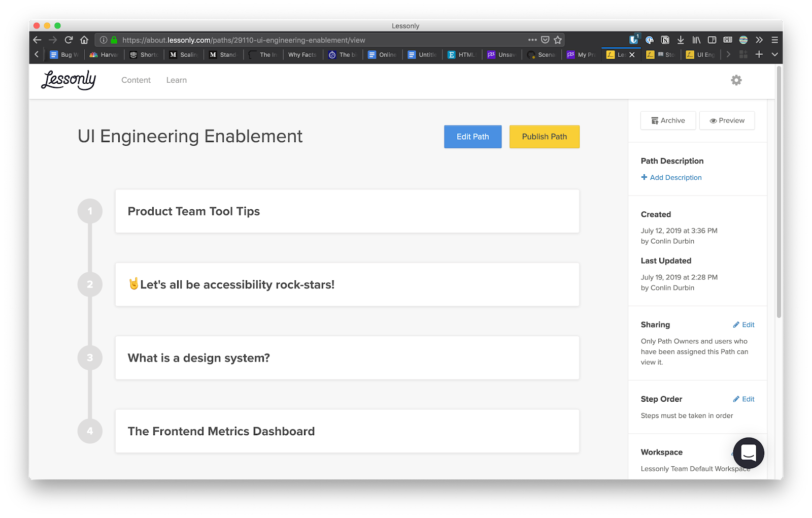Switch to the HTML tab
Screen dimensions: 812x518
[462, 54]
